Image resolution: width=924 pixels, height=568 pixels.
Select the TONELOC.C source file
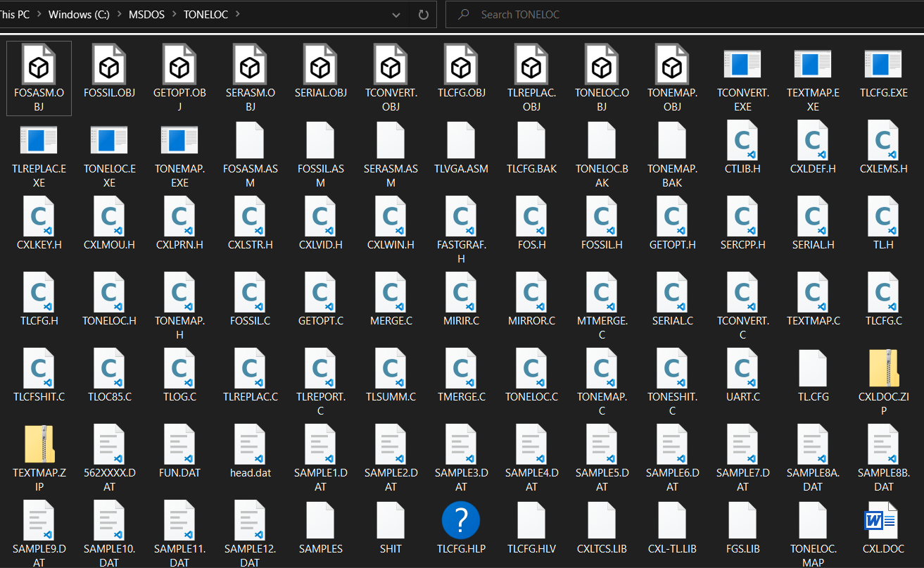click(x=531, y=372)
